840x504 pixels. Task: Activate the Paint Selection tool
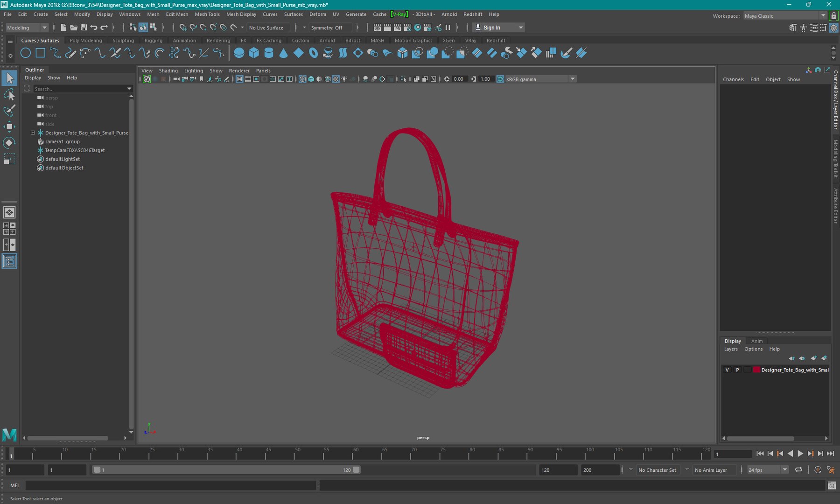9,111
